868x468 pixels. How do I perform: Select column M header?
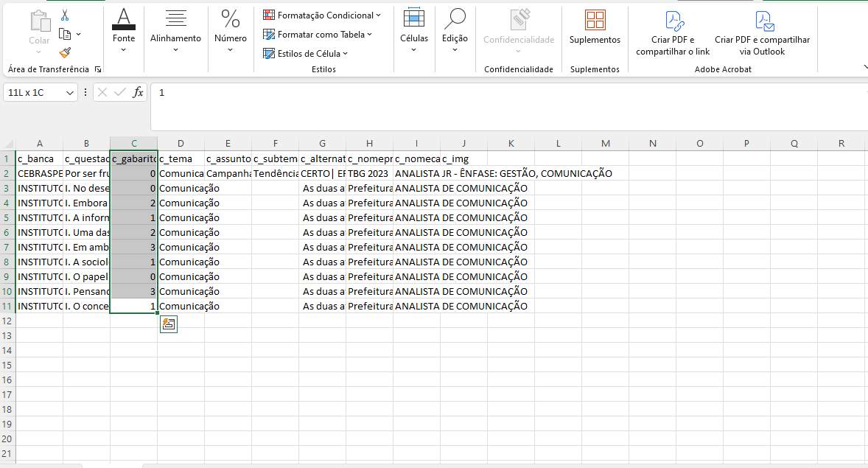606,144
